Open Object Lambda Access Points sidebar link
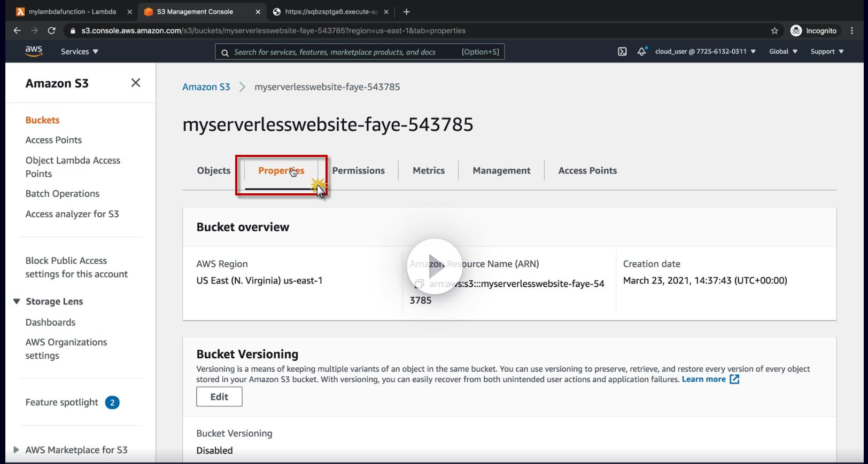 (x=73, y=167)
